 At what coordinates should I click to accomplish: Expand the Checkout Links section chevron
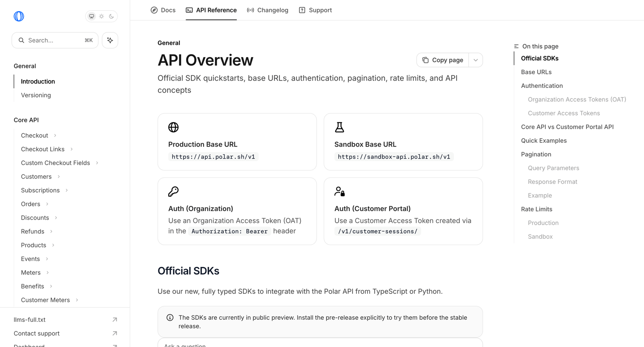tap(72, 149)
